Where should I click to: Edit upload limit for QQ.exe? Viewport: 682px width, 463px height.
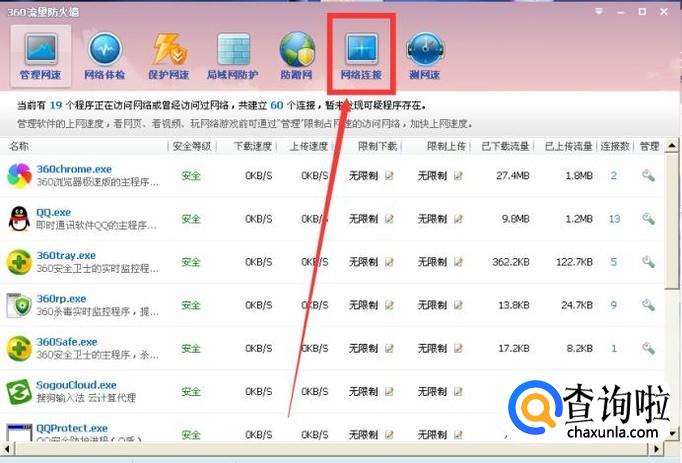[458, 219]
